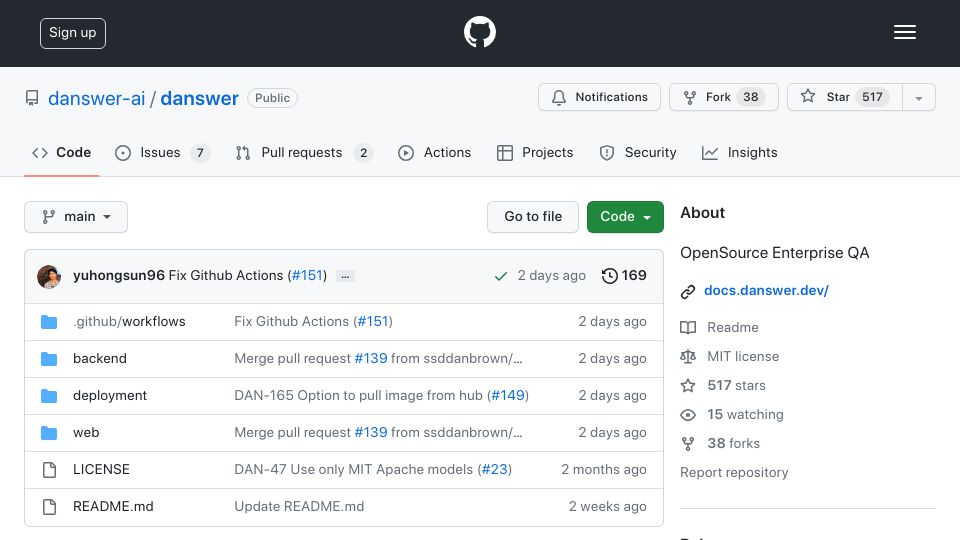Click the README.md file icon
960x540 pixels.
pyautogui.click(x=49, y=507)
